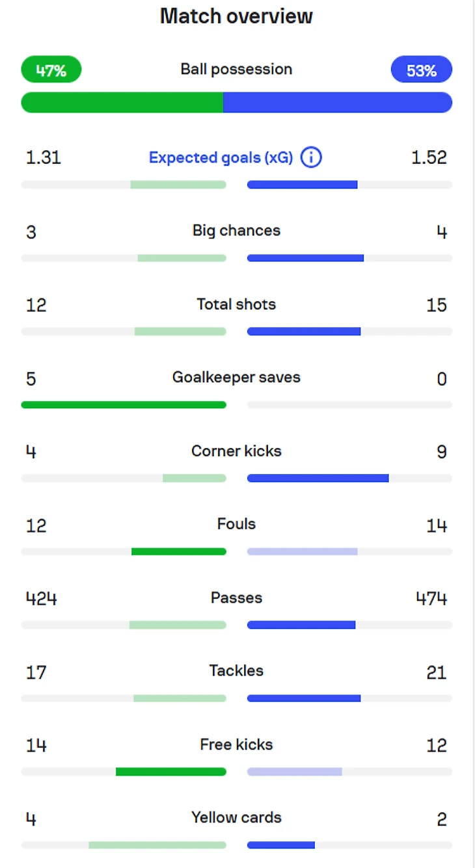475x868 pixels.
Task: Click the green Goalkeeper saves bar
Action: pos(124,404)
